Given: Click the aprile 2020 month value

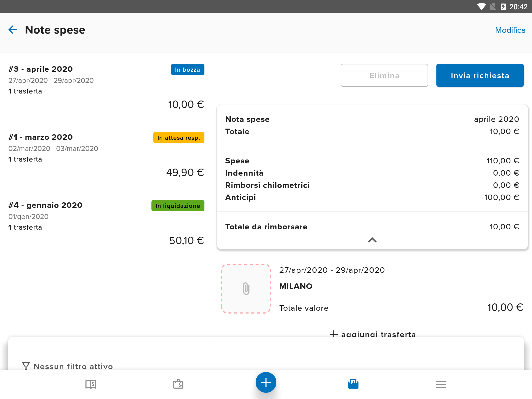Looking at the screenshot, I should pos(496,119).
